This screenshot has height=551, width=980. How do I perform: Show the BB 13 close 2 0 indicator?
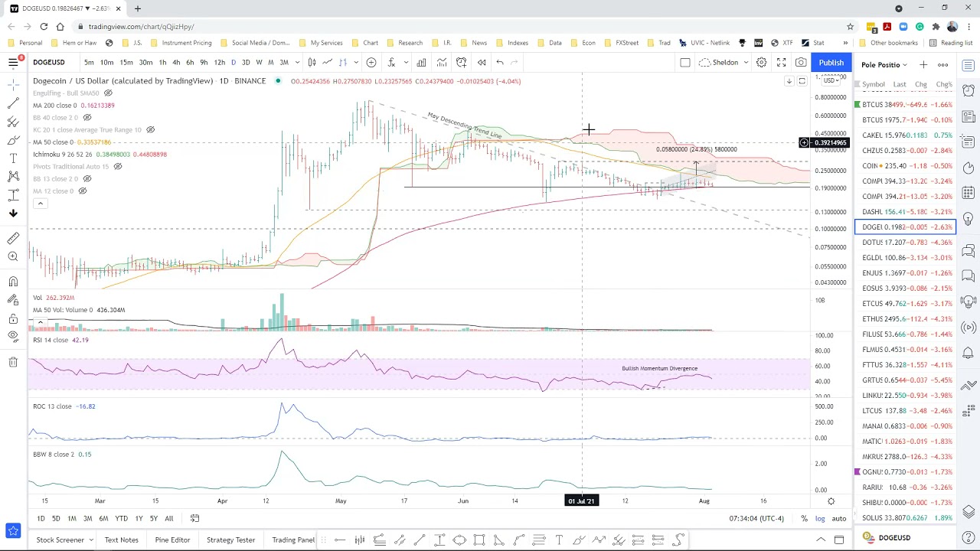(x=87, y=179)
